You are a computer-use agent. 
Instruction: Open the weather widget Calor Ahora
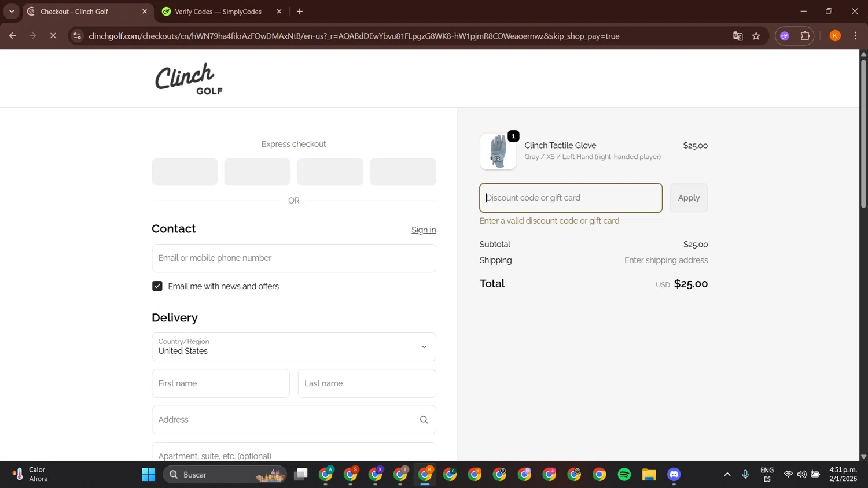click(30, 475)
